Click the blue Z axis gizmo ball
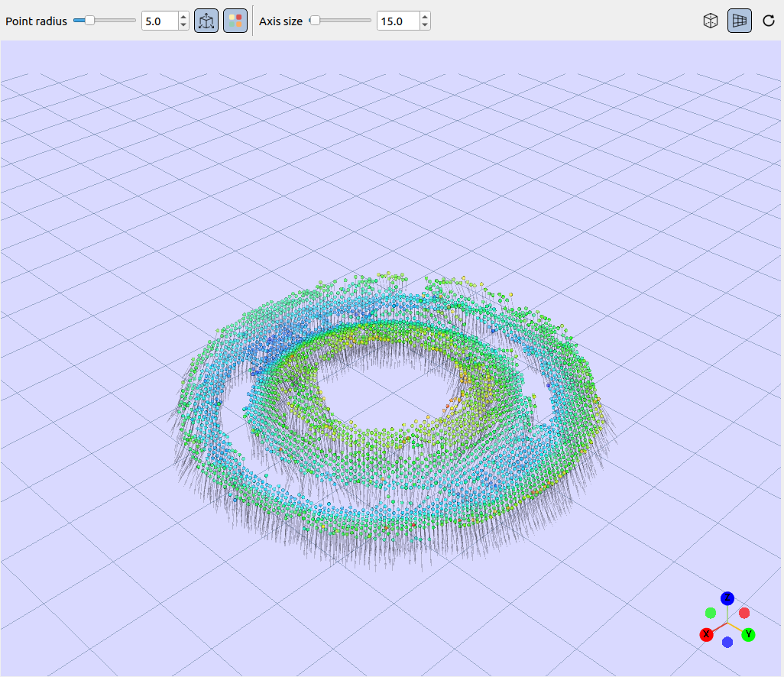 point(727,598)
